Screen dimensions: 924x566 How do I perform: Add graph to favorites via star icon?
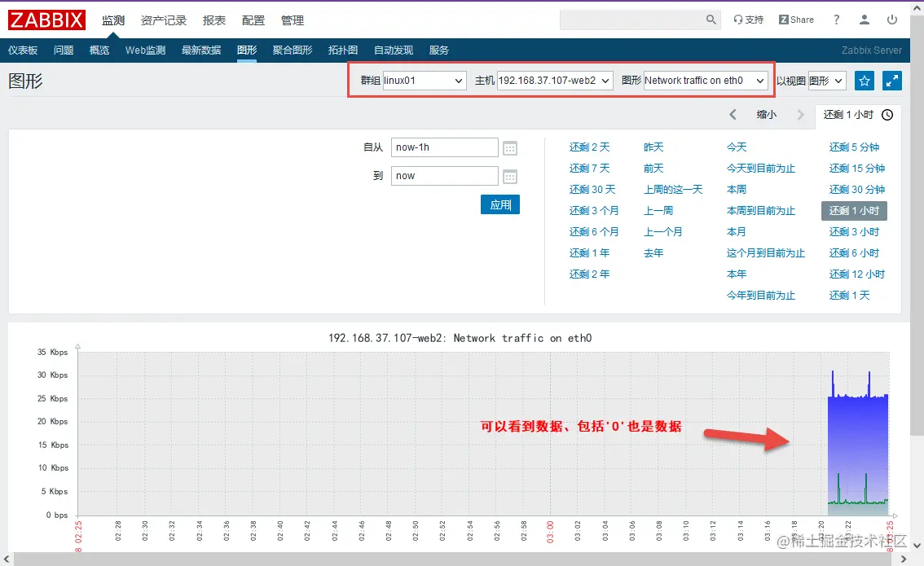pos(864,81)
